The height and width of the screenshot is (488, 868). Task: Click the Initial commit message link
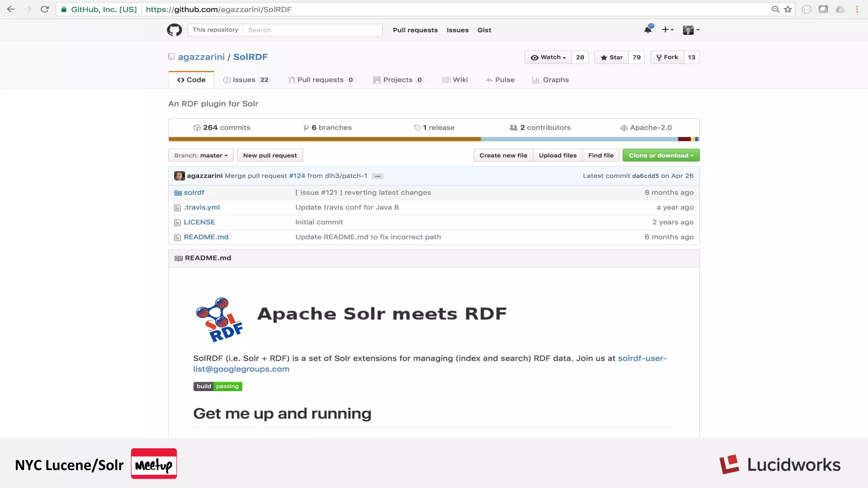[319, 222]
